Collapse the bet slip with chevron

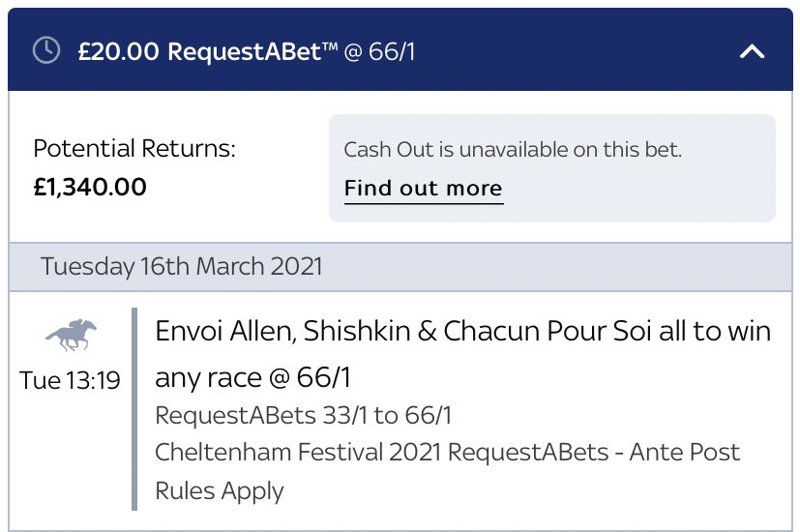click(752, 51)
